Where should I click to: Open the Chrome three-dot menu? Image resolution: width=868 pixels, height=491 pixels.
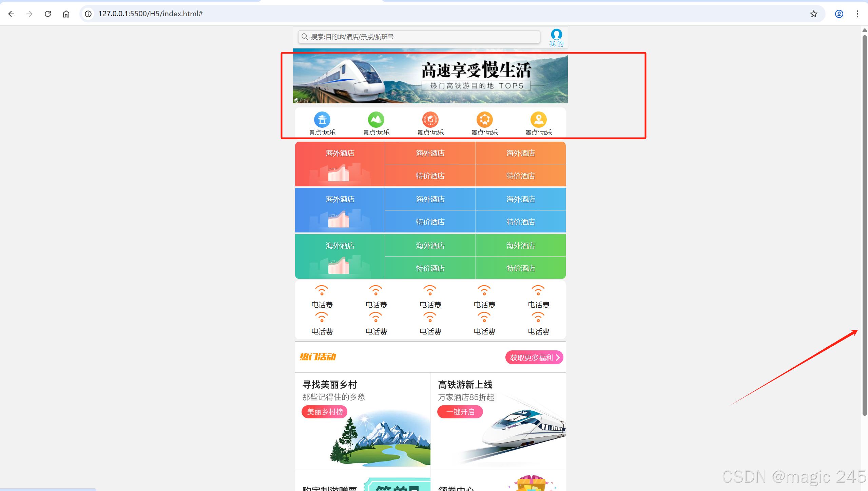(x=857, y=14)
